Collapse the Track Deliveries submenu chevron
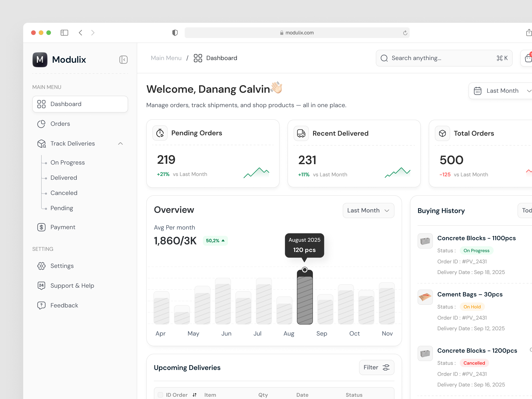 [120, 143]
